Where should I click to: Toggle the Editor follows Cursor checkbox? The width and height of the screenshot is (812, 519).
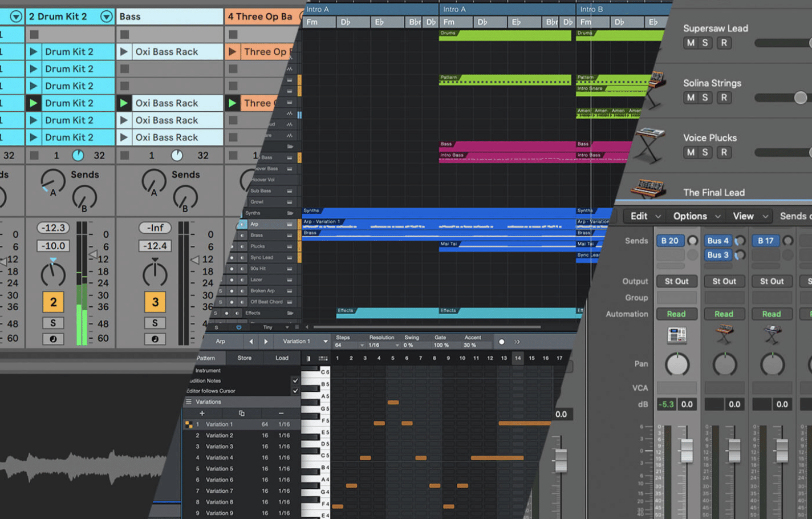tap(295, 391)
